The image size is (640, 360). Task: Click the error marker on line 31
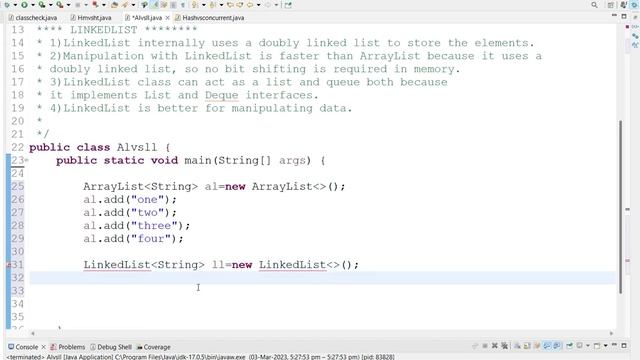[x=8, y=265]
